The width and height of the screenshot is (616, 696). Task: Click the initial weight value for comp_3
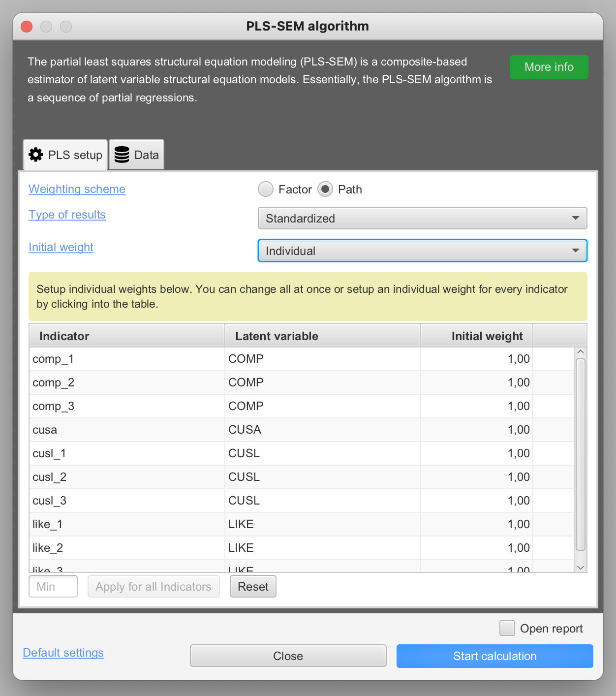477,406
